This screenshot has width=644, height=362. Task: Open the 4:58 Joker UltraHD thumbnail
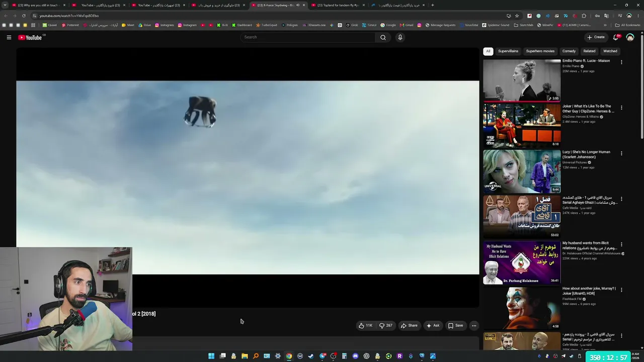click(522, 308)
